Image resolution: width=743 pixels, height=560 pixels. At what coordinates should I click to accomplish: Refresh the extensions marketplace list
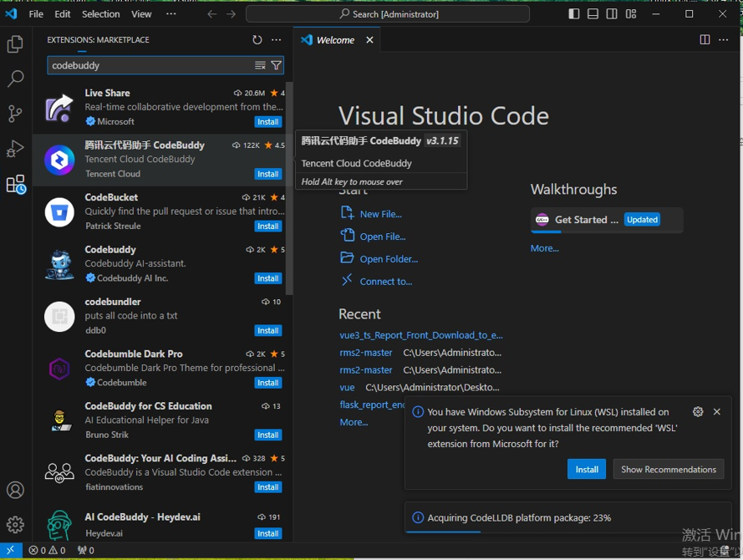257,40
